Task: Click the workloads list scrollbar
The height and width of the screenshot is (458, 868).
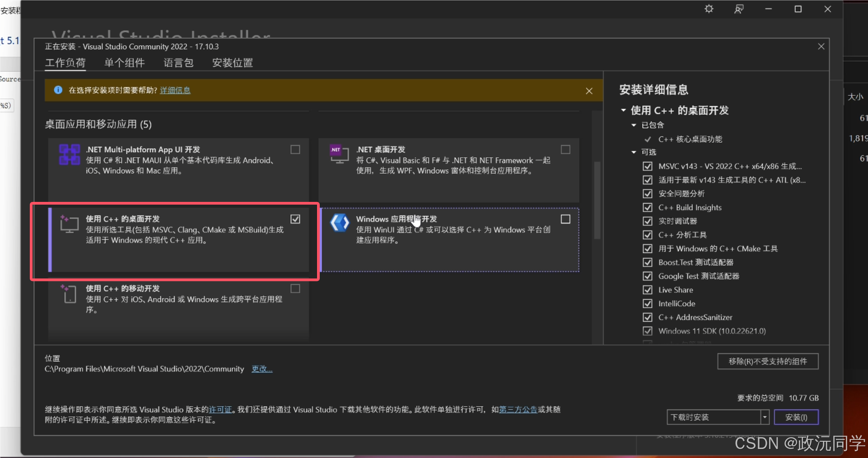Action: coord(597,200)
